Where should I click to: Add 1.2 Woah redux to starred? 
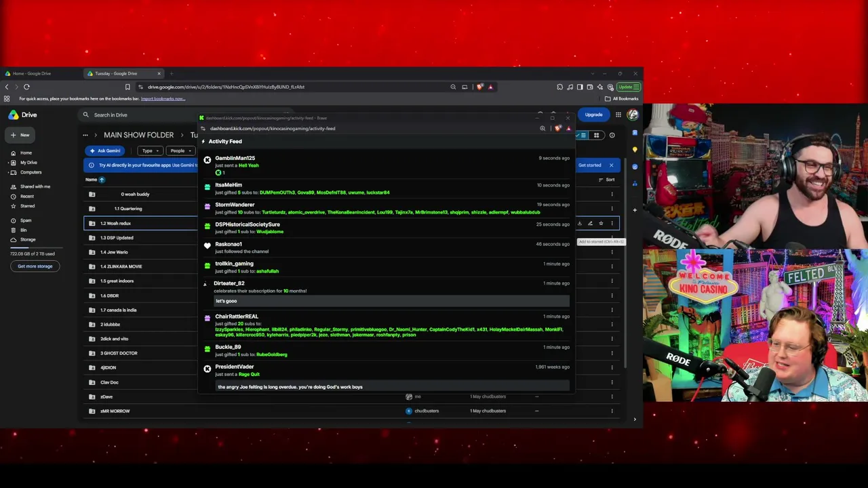click(x=601, y=223)
